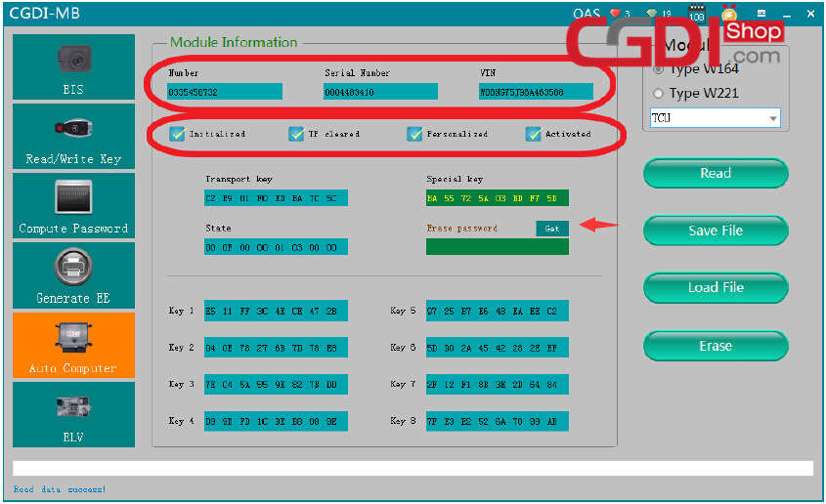Image resolution: width=826 pixels, height=504 pixels.
Task: Open the ELV module
Action: pos(74,414)
